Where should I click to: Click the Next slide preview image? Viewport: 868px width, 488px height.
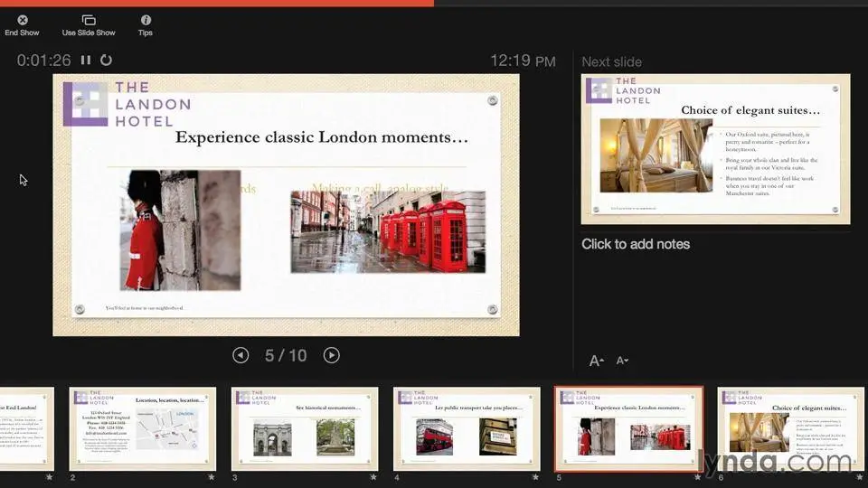716,149
